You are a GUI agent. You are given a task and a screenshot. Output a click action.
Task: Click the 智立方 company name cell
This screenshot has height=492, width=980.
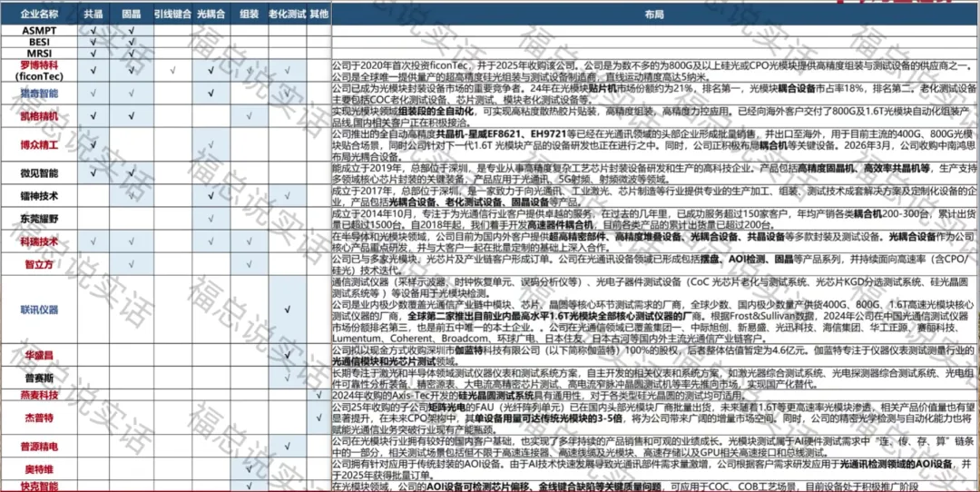(x=38, y=264)
